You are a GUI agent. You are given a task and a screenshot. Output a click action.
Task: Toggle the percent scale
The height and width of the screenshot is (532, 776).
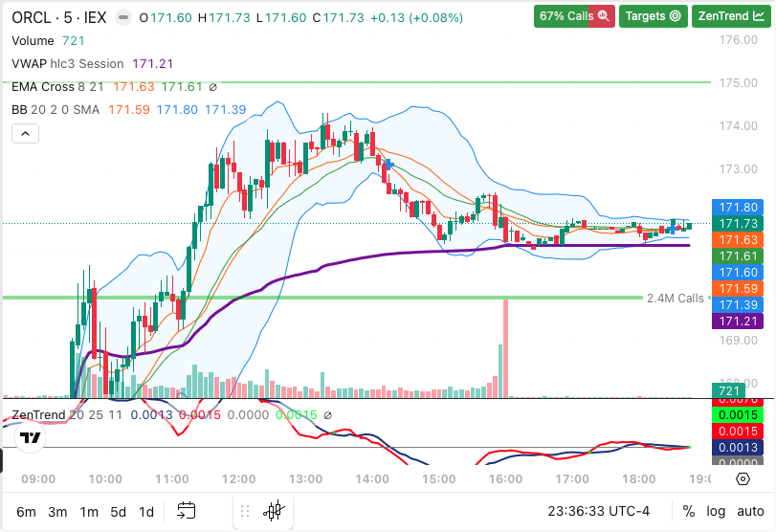[x=689, y=511]
